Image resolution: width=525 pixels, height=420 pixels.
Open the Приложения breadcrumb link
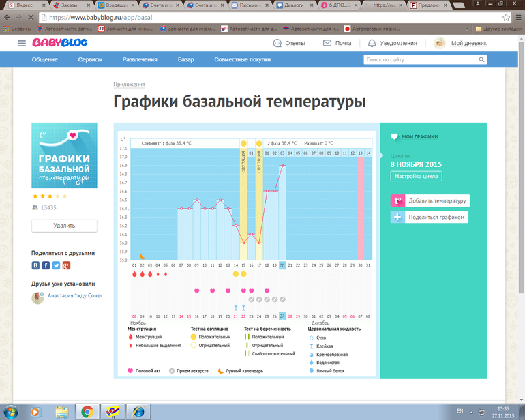(x=129, y=85)
